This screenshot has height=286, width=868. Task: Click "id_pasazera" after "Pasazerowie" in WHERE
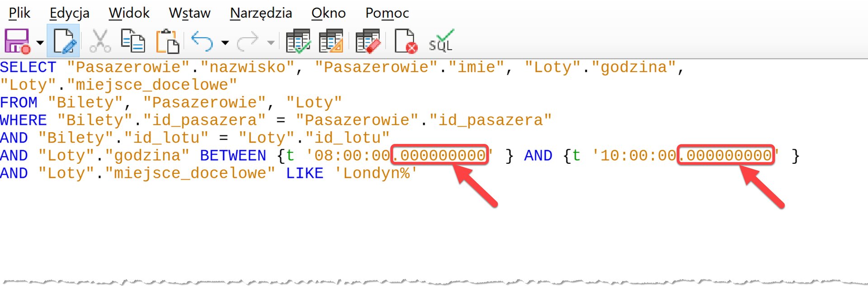pos(491,120)
